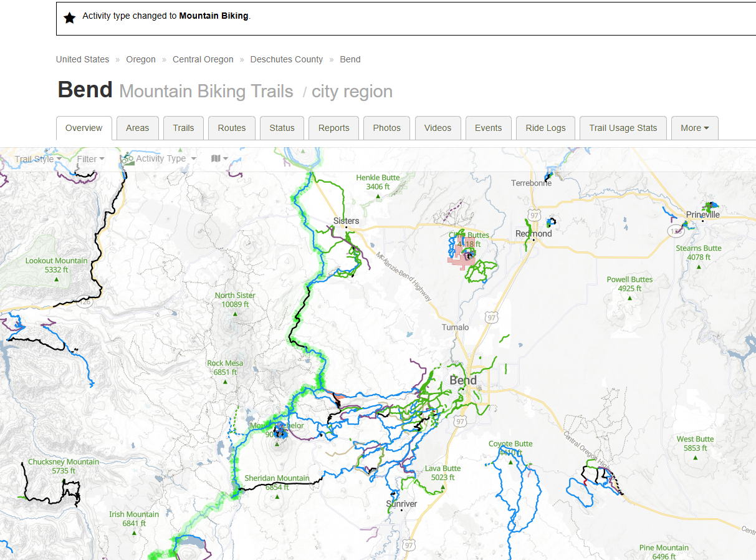Click the Chucksney Mountain peak triangle marker
Screen dimensions: 756x560
pyautogui.click(x=64, y=480)
